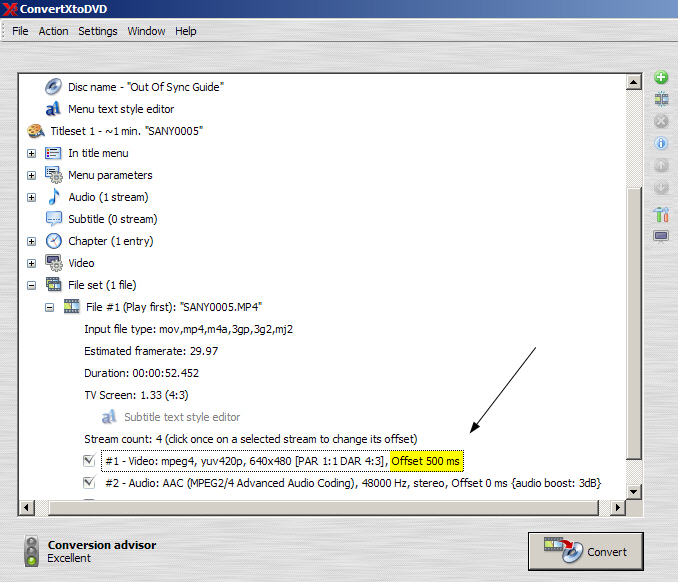Click the grey remove item X icon
The image size is (678, 582).
[x=661, y=121]
